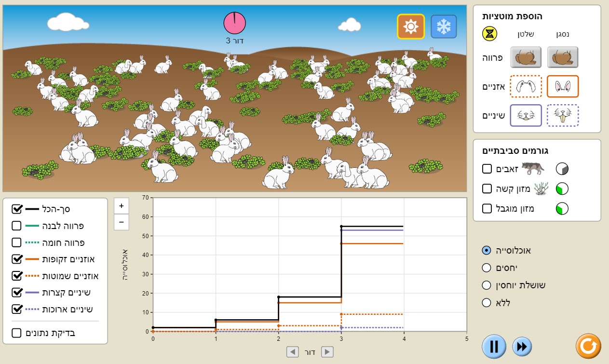Zoom in the population graph with plus
The image size is (609, 364).
[121, 206]
